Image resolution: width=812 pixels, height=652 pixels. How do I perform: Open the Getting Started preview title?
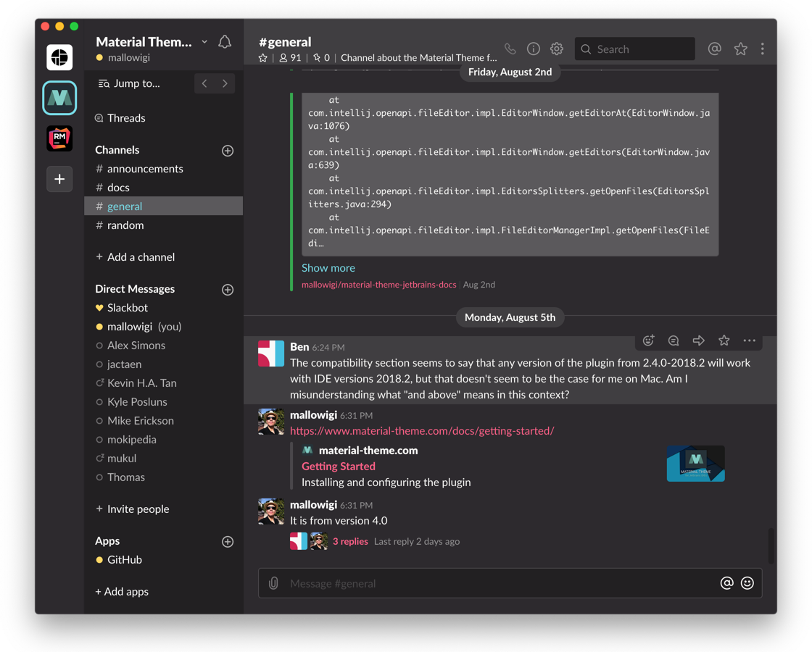pyautogui.click(x=338, y=467)
